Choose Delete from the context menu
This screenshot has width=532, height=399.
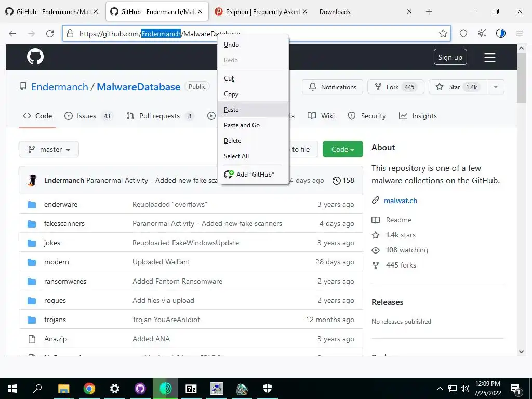pos(253,141)
